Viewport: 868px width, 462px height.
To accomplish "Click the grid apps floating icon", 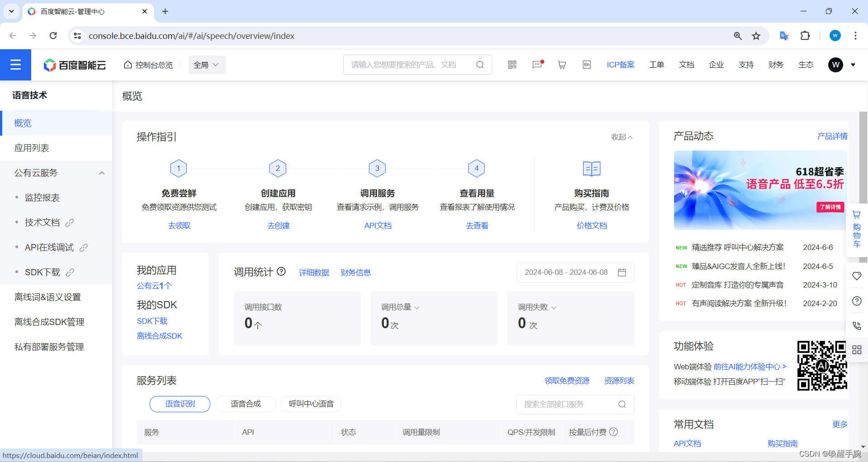I will coord(857,349).
